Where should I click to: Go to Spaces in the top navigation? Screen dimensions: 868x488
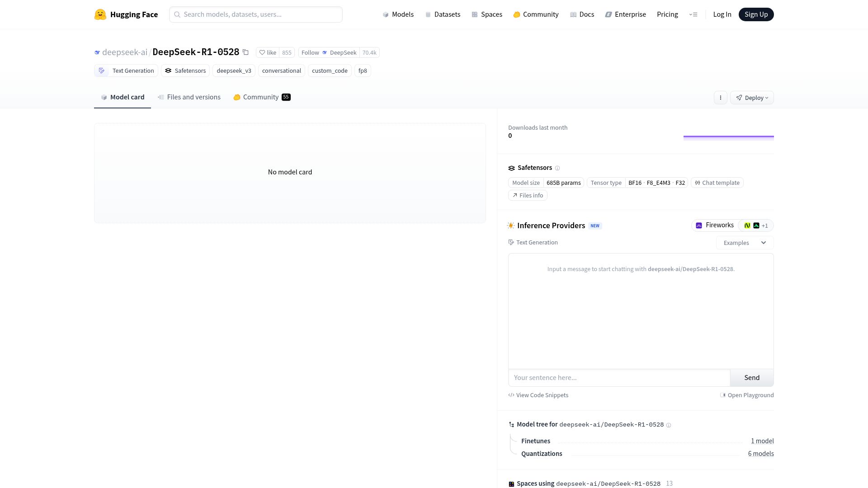tap(487, 14)
